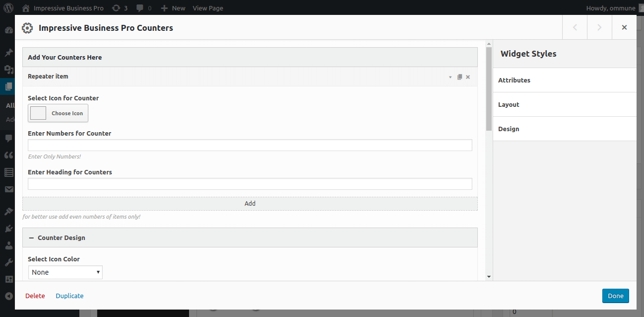
Task: Open Appearance brush icon in sidebar
Action: (x=8, y=211)
